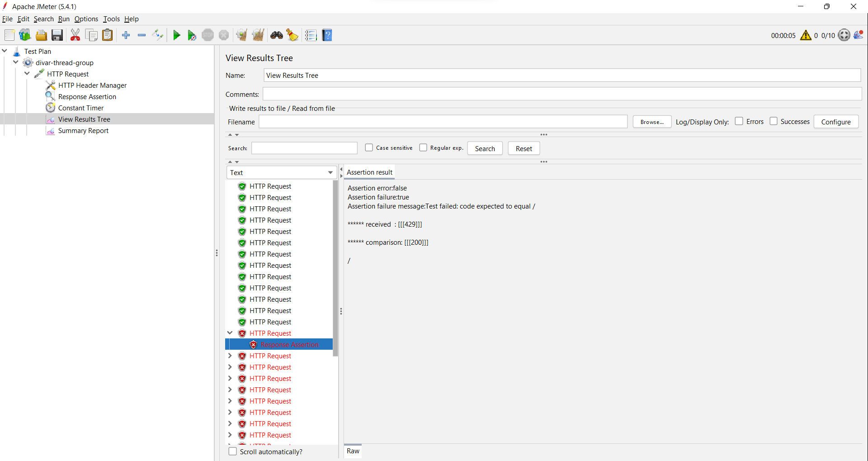Image resolution: width=868 pixels, height=461 pixels.
Task: Toggle Scroll automatically checkbox
Action: pos(233,451)
